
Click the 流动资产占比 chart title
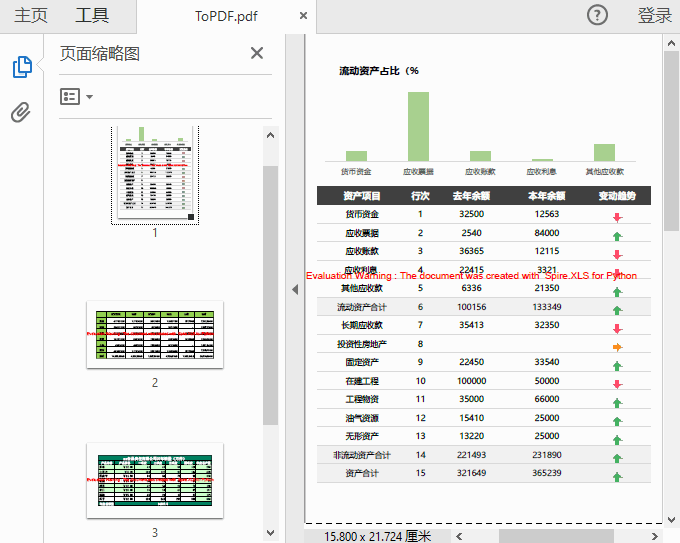click(379, 71)
